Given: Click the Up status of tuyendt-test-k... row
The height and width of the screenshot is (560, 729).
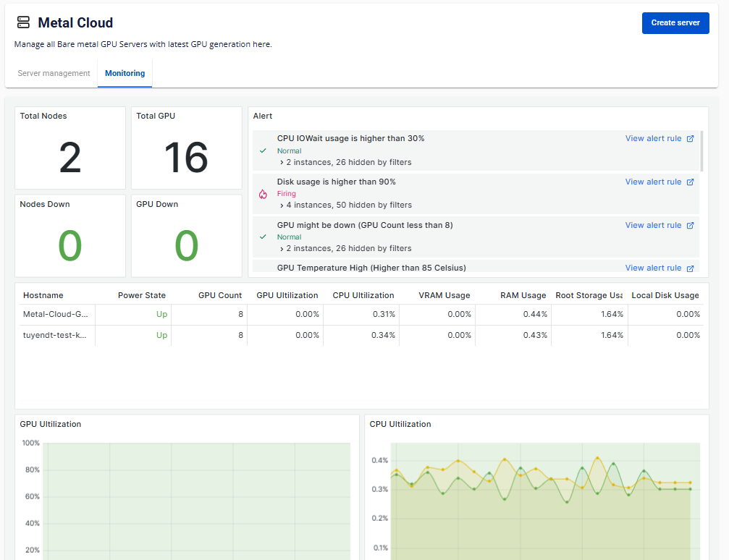Looking at the screenshot, I should [x=161, y=335].
